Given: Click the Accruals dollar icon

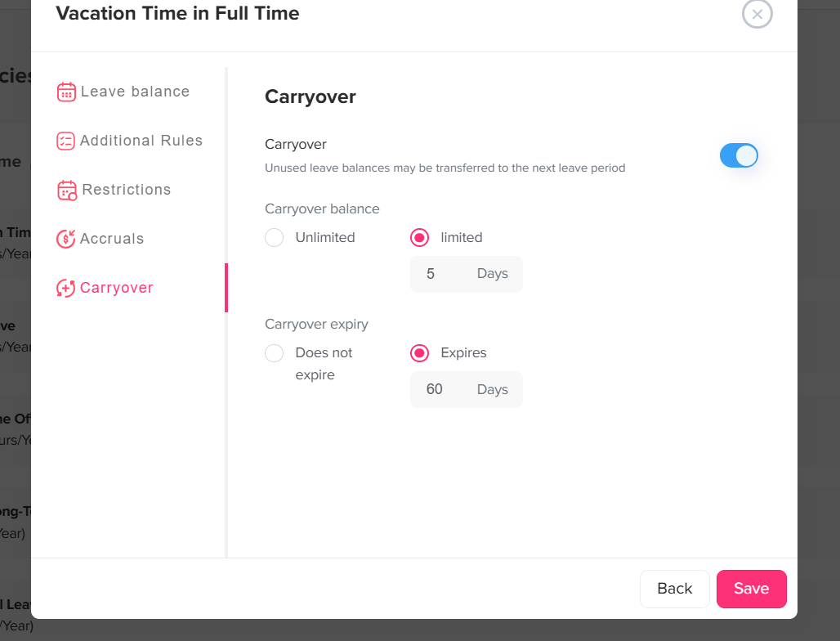Looking at the screenshot, I should pyautogui.click(x=66, y=239).
